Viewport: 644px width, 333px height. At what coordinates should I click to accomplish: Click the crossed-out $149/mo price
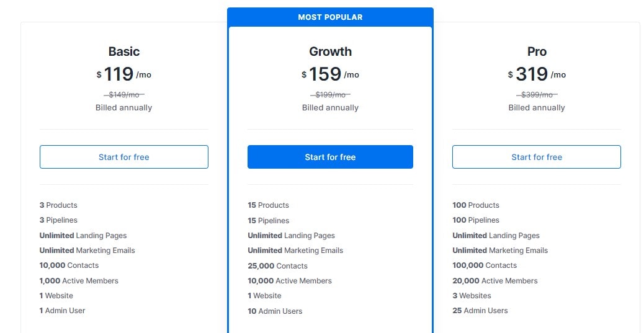click(124, 95)
